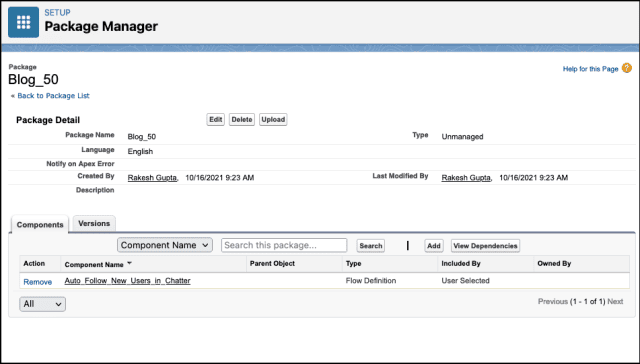The height and width of the screenshot is (364, 640).
Task: Open the Component Name search filter dropdown
Action: coord(165,245)
